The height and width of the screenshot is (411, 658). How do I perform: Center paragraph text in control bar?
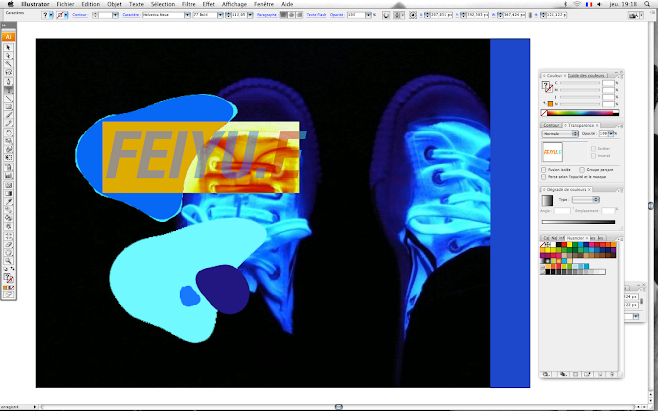pyautogui.click(x=291, y=15)
